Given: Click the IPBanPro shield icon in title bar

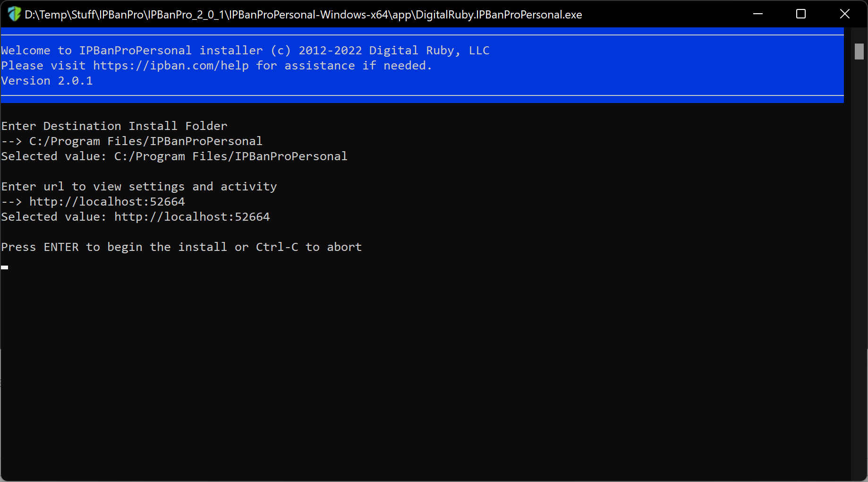Looking at the screenshot, I should pos(14,14).
